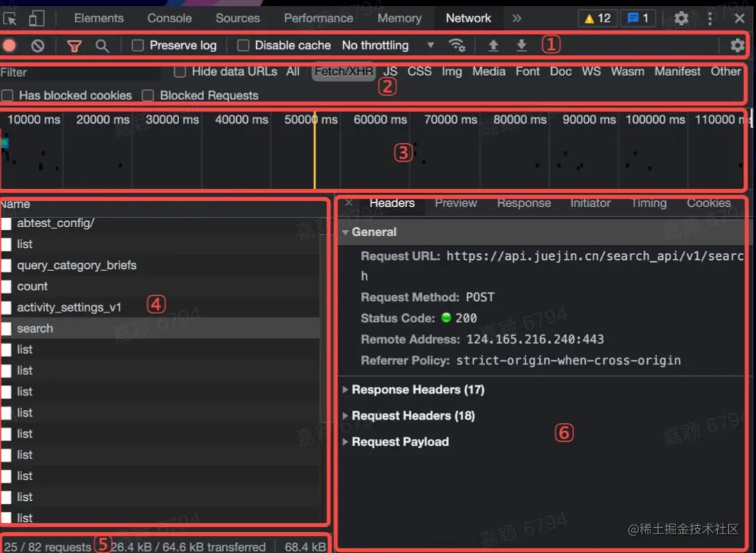756x553 pixels.
Task: Click the Filter text input
Action: point(81,72)
